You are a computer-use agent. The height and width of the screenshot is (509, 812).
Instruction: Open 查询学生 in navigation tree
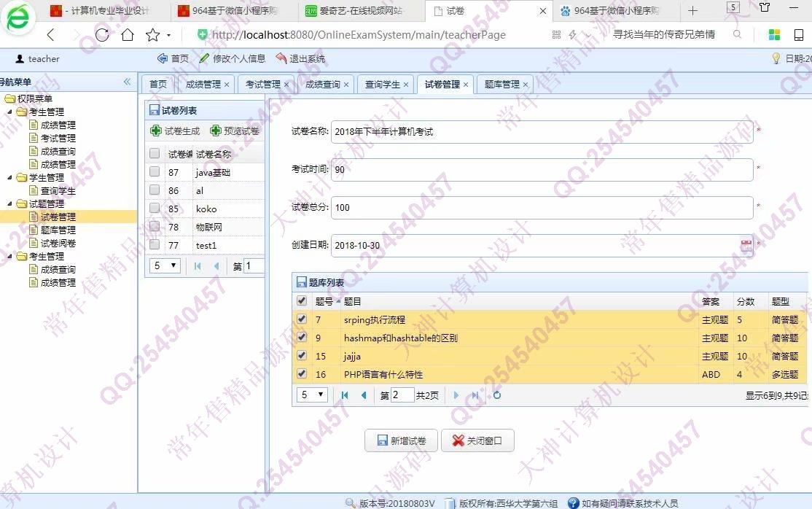(x=58, y=191)
